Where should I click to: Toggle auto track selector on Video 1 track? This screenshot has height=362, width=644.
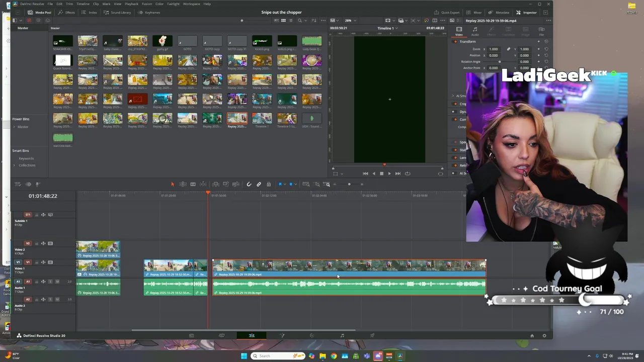click(x=43, y=262)
